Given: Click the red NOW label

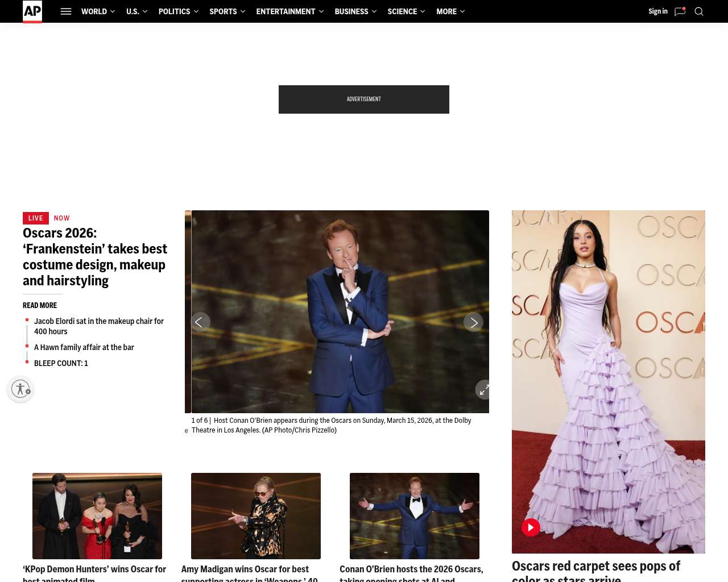Looking at the screenshot, I should pyautogui.click(x=62, y=218).
